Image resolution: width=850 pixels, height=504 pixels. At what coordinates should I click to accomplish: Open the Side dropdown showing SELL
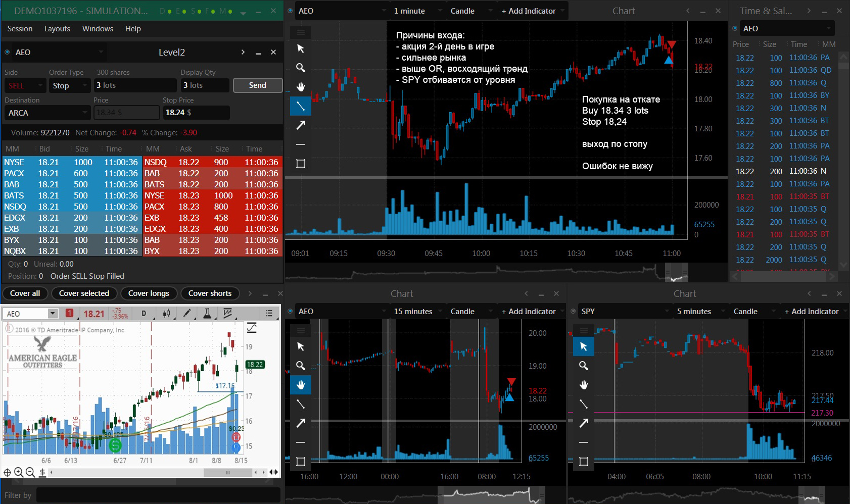pyautogui.click(x=25, y=85)
